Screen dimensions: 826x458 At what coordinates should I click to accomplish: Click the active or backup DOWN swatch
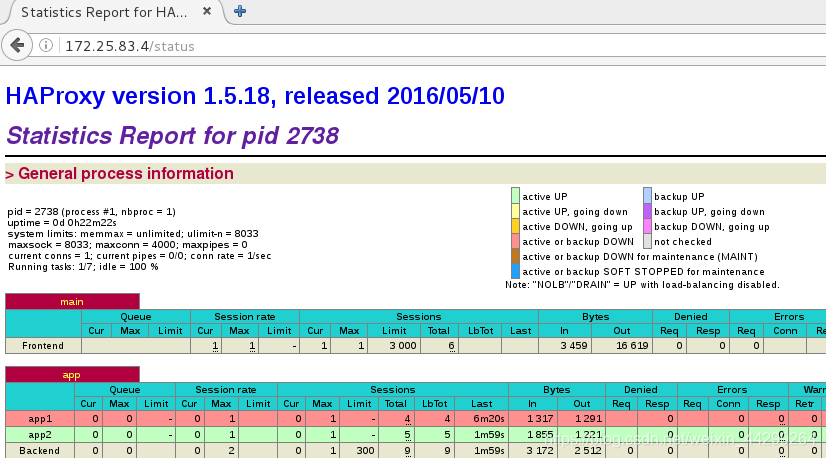(515, 241)
